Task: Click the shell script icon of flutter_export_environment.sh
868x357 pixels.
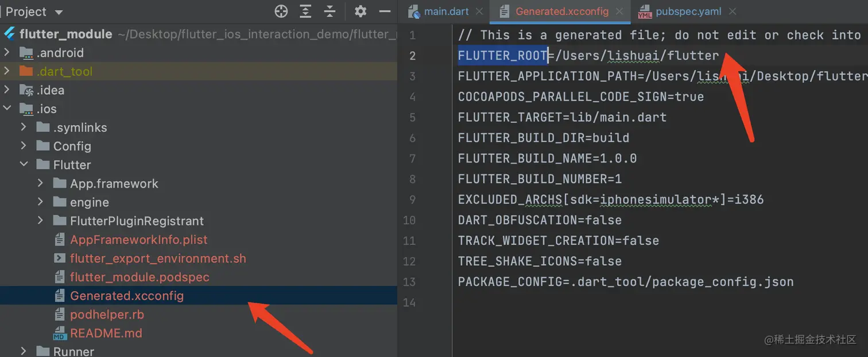Action: coord(59,258)
